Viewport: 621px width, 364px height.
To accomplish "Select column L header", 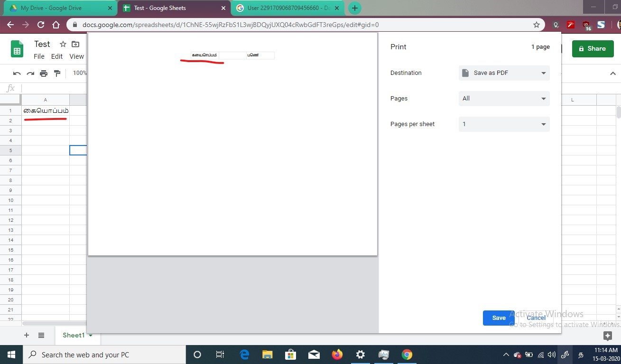I will 573,100.
